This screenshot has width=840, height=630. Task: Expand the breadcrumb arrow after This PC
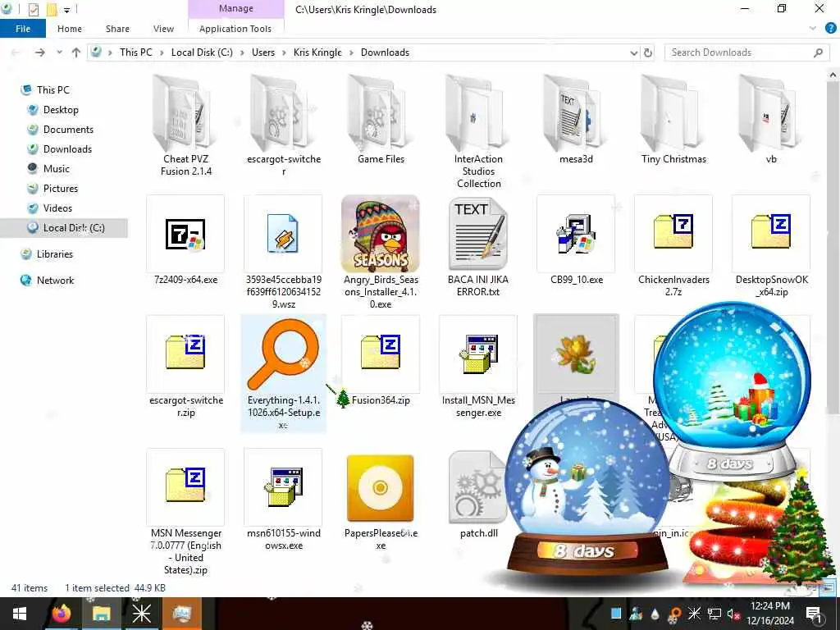(162, 52)
